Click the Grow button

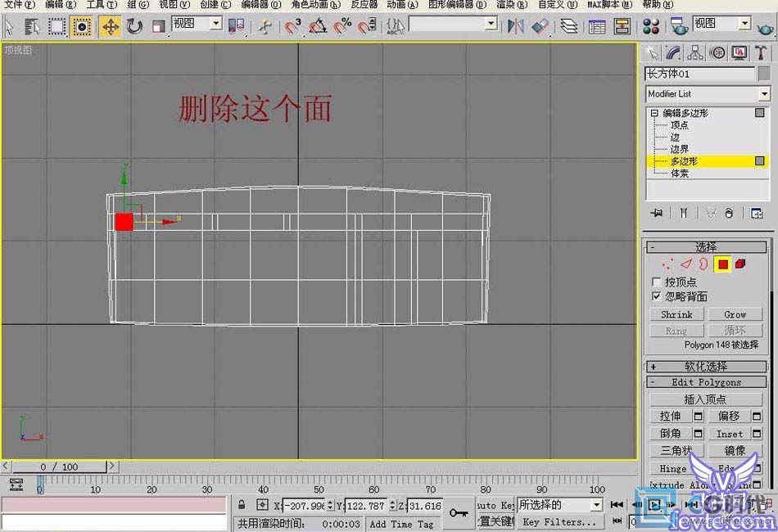(735, 314)
